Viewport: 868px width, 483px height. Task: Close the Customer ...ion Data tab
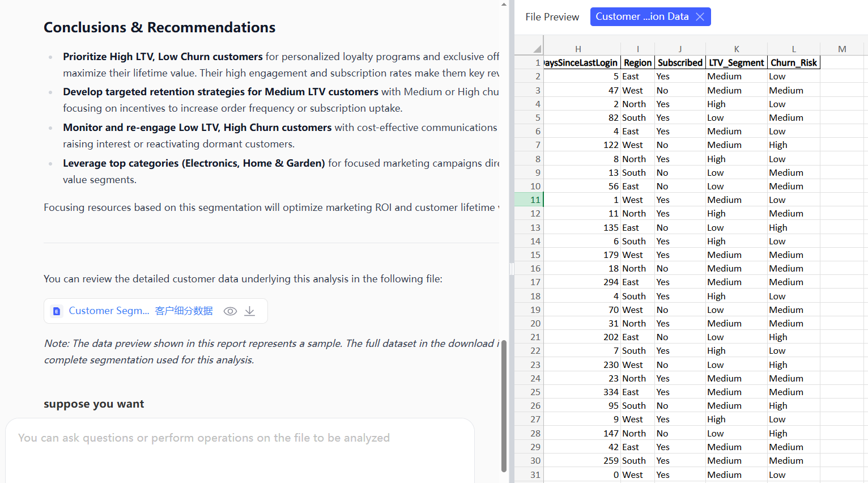pos(700,17)
